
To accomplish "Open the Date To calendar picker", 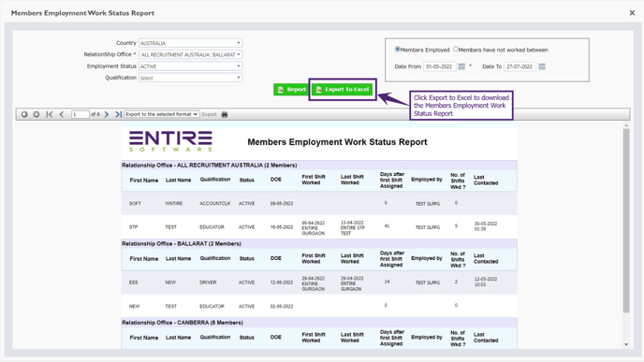I will [x=542, y=66].
